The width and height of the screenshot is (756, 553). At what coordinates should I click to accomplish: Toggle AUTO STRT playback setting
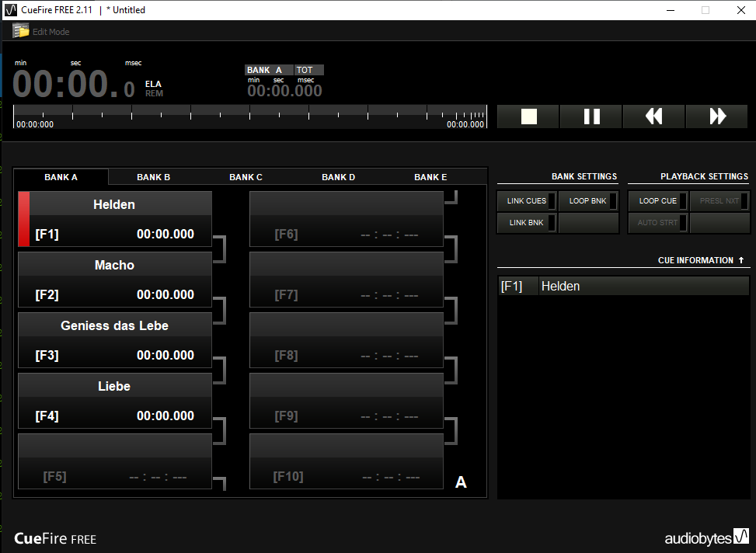click(x=657, y=223)
